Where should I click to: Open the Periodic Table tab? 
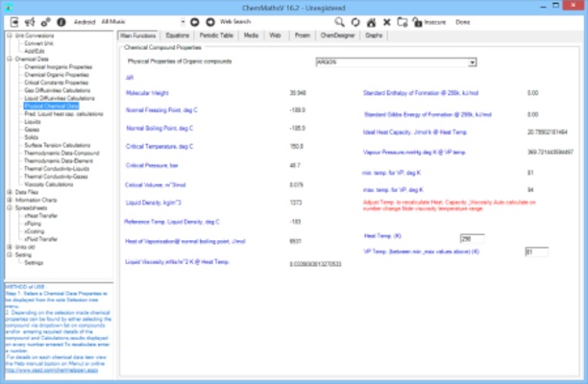pyautogui.click(x=216, y=36)
